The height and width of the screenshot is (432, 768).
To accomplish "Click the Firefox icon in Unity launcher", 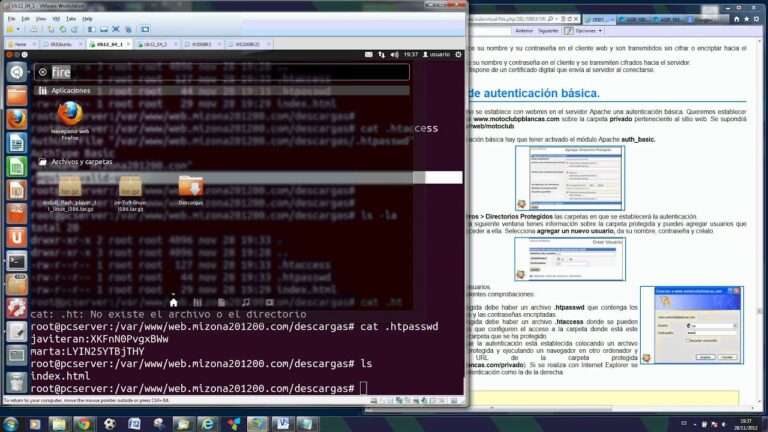I will coord(16,119).
